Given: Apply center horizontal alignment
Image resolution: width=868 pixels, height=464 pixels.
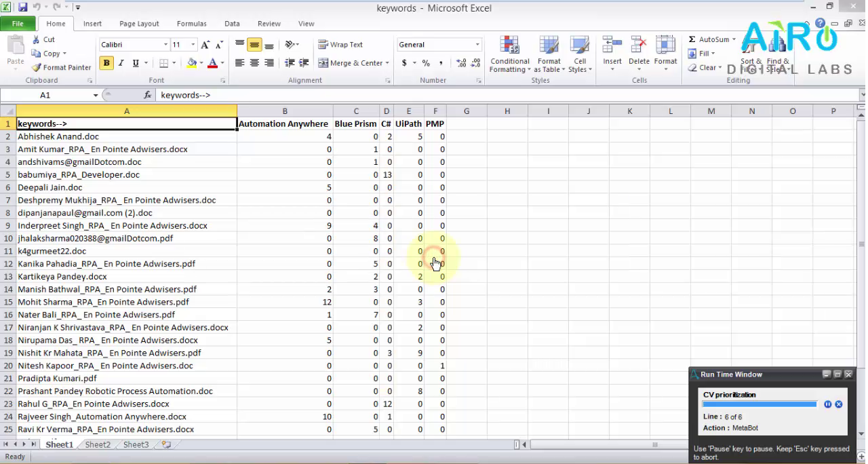Looking at the screenshot, I should coord(254,63).
